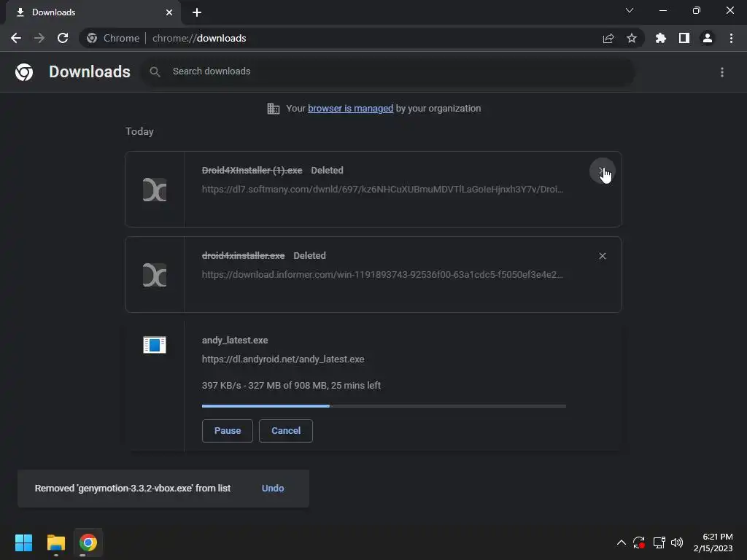Open the dl.andyroid.net download URL link

[283, 359]
